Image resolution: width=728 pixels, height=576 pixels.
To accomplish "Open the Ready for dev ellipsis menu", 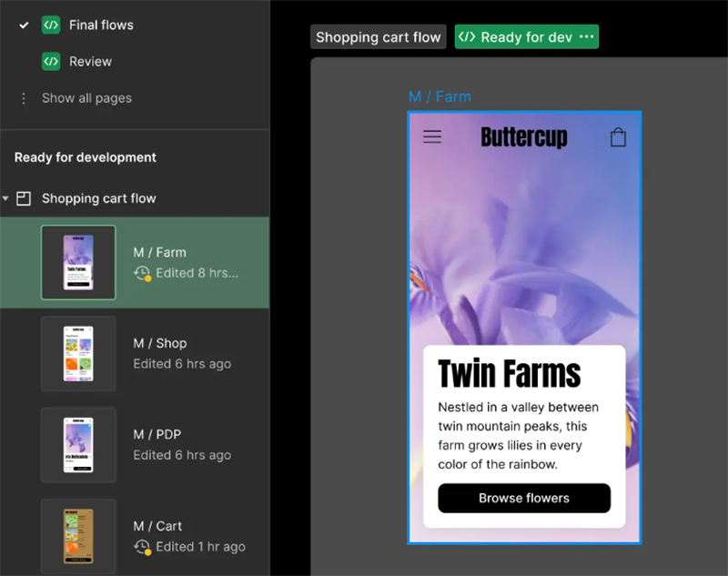I will 586,36.
